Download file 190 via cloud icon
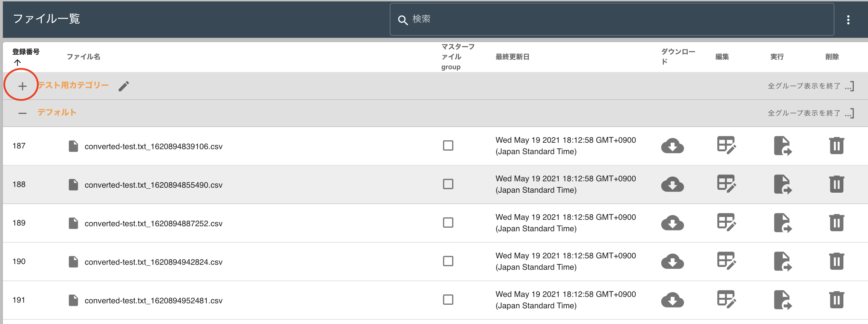The image size is (868, 324). (672, 261)
